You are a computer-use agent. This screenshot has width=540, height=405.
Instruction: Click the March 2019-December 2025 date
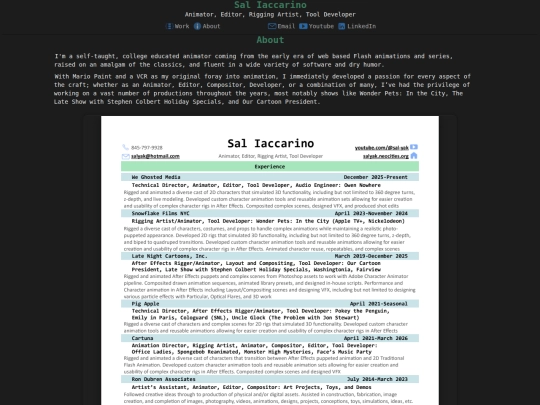(x=371, y=256)
